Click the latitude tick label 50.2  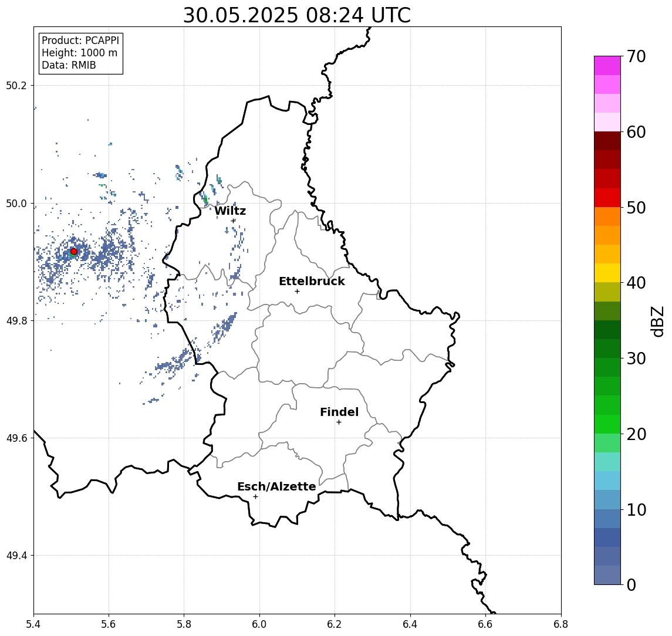(x=16, y=85)
